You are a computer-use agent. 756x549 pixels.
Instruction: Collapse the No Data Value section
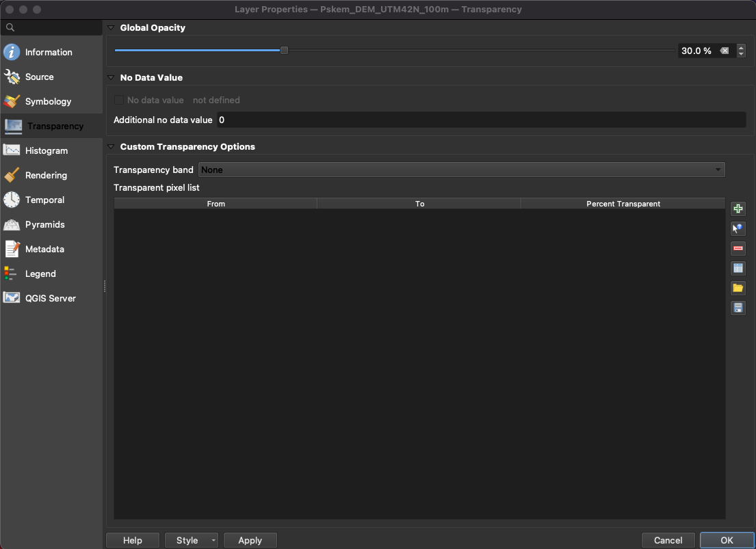[x=112, y=78]
